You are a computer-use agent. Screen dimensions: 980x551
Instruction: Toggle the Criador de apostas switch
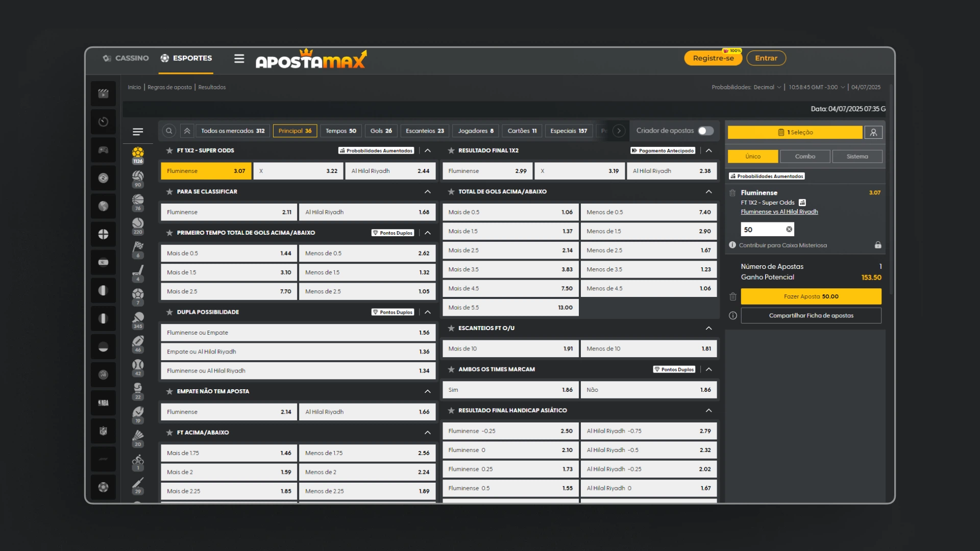pyautogui.click(x=705, y=131)
